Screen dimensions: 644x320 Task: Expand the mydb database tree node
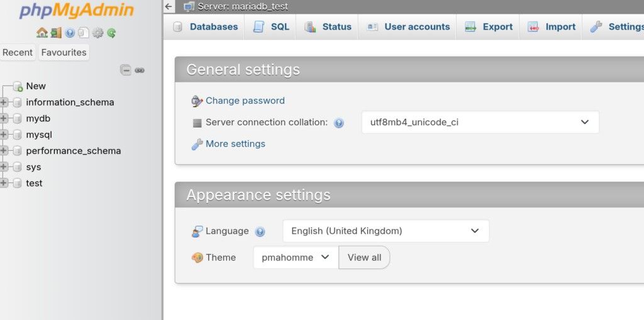point(4,119)
